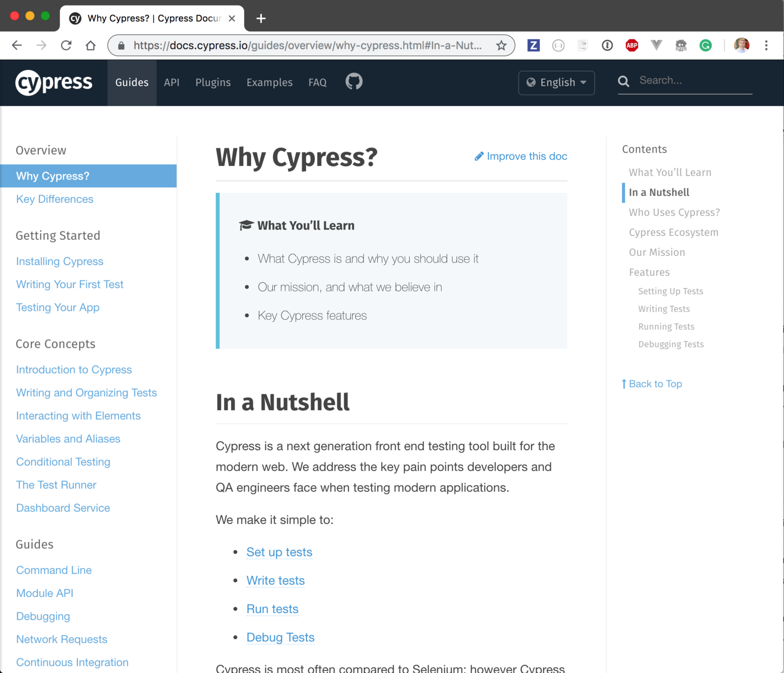The width and height of the screenshot is (784, 673).
Task: Open Testing Your App link
Action: pyautogui.click(x=57, y=307)
